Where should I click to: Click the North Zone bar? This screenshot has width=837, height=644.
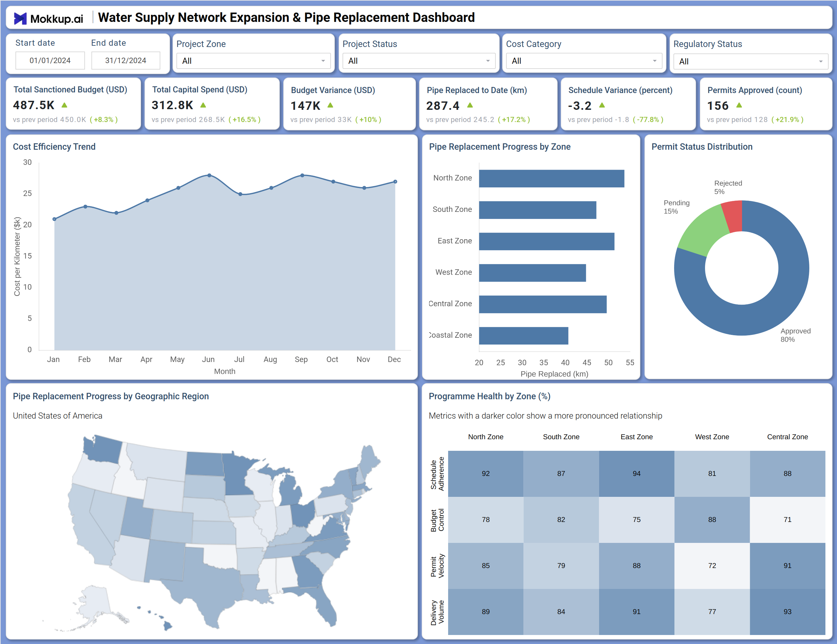(x=551, y=179)
